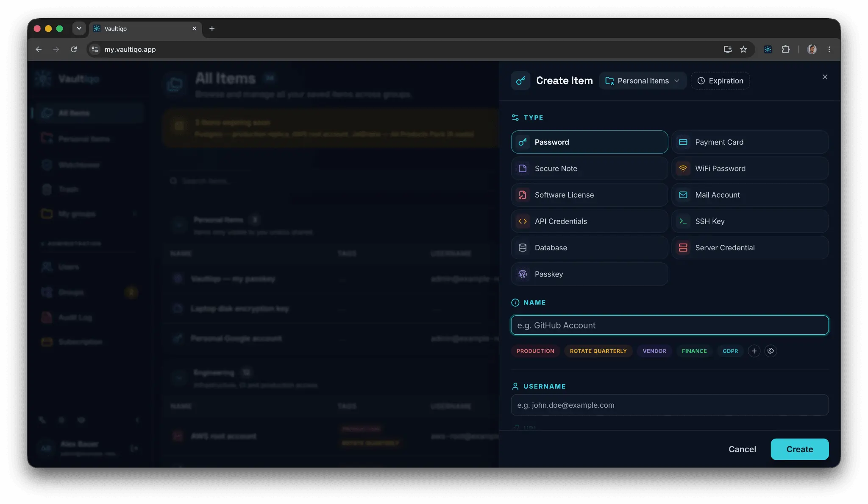Screen dimensions: 868x504
Task: Add the FINANCE tag
Action: pyautogui.click(x=694, y=351)
